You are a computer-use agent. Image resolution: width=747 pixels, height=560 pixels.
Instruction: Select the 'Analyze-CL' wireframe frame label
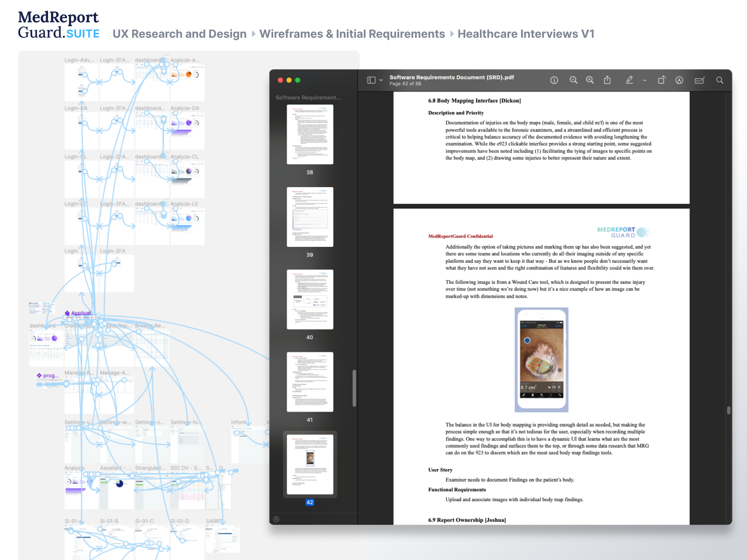[x=184, y=157]
